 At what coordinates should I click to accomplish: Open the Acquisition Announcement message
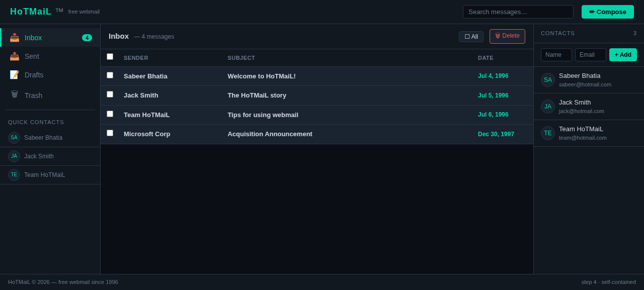pyautogui.click(x=270, y=134)
